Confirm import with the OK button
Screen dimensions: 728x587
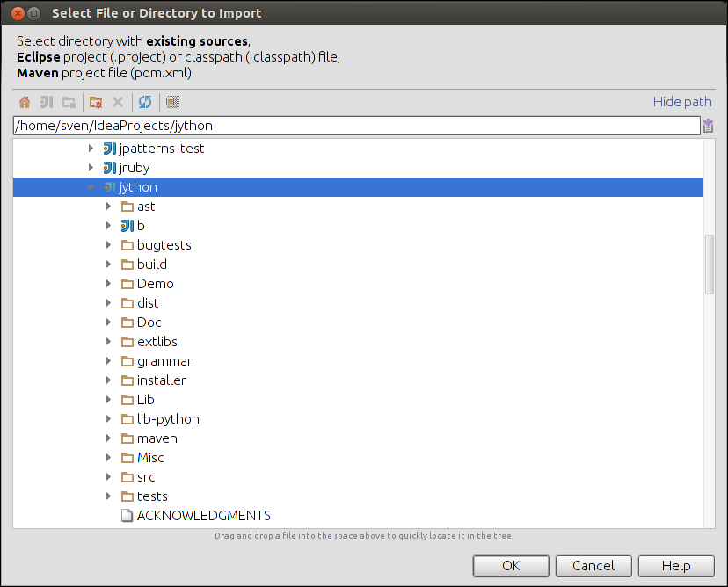(x=511, y=566)
